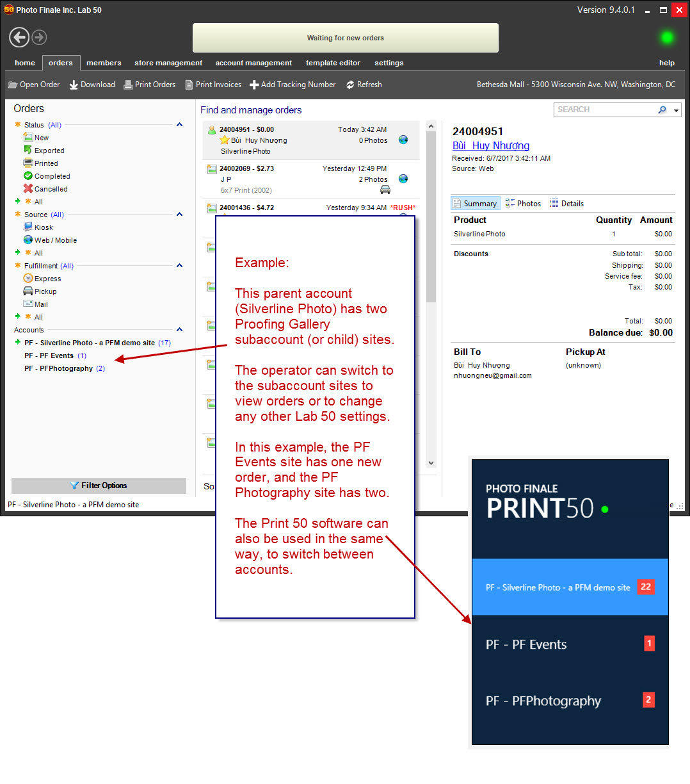The image size is (690, 784).
Task: Filter orders by New status
Action: point(36,138)
